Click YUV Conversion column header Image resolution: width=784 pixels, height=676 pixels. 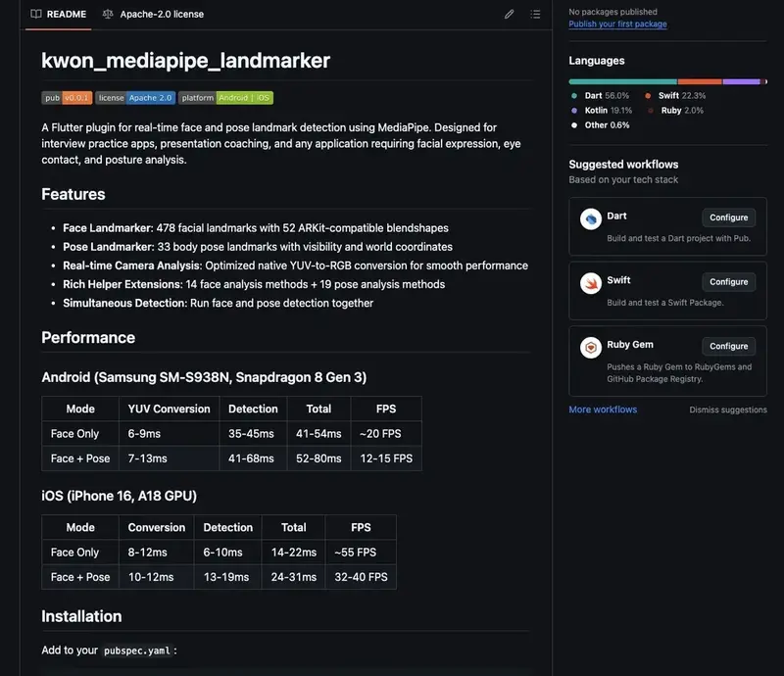pyautogui.click(x=169, y=409)
